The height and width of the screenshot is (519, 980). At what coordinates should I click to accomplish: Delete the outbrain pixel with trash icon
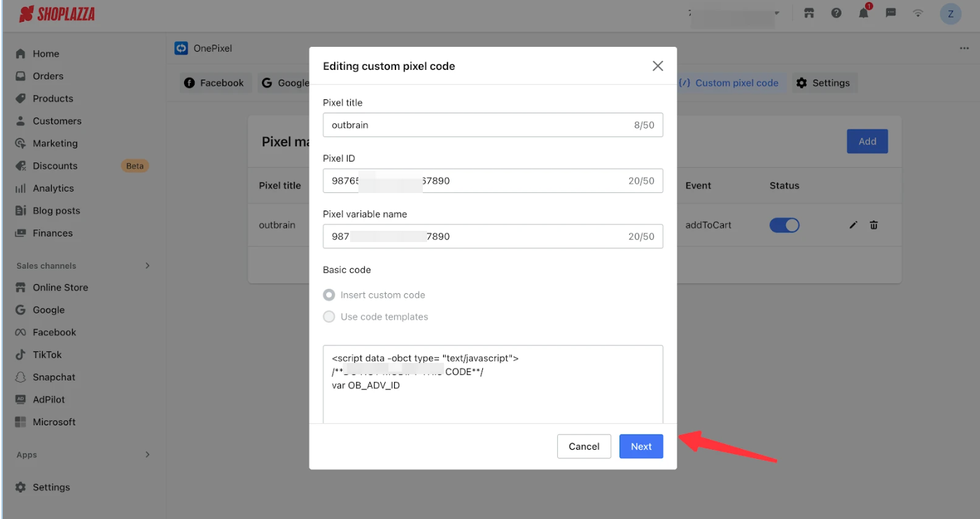pyautogui.click(x=874, y=225)
